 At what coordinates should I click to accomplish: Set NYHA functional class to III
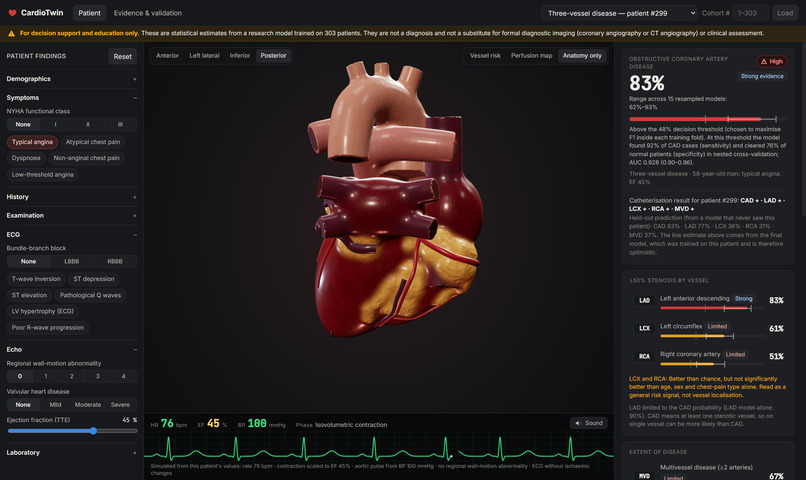click(120, 124)
